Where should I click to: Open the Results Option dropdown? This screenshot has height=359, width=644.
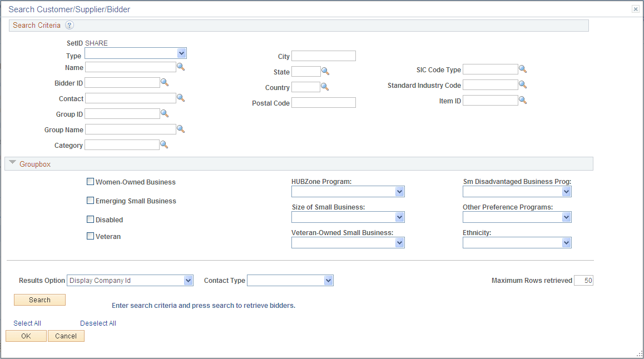point(187,280)
